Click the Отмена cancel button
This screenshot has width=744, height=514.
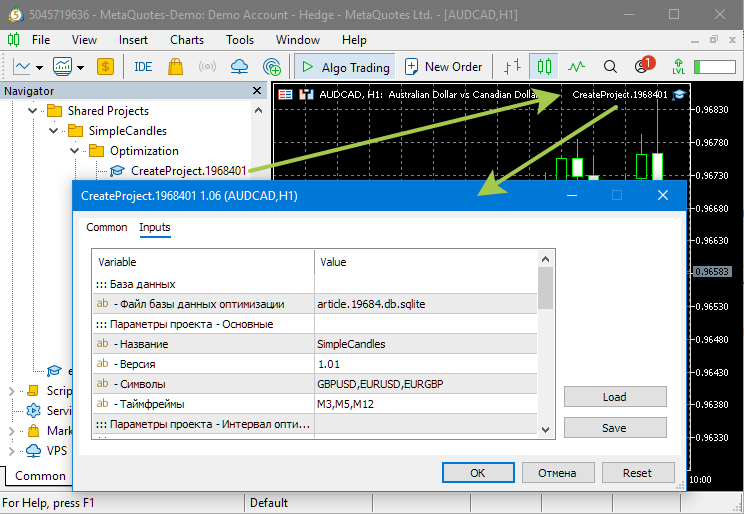pyautogui.click(x=558, y=473)
